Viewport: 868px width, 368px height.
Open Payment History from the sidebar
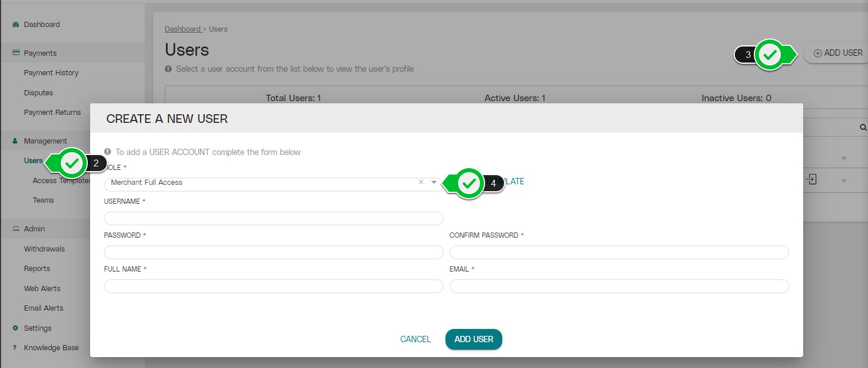click(x=51, y=72)
